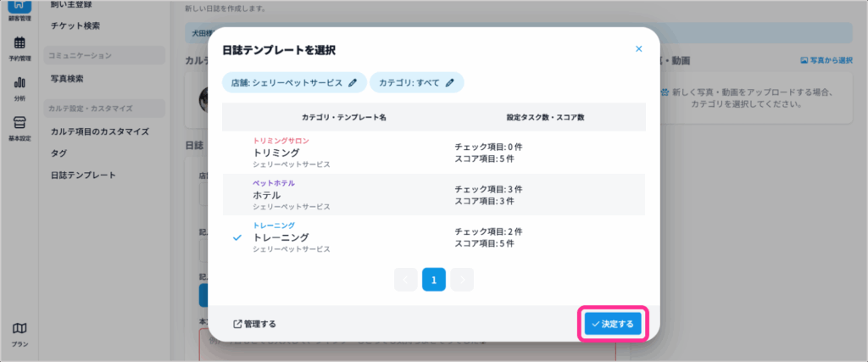Go to next page of templates
This screenshot has height=362, width=868.
point(462,279)
